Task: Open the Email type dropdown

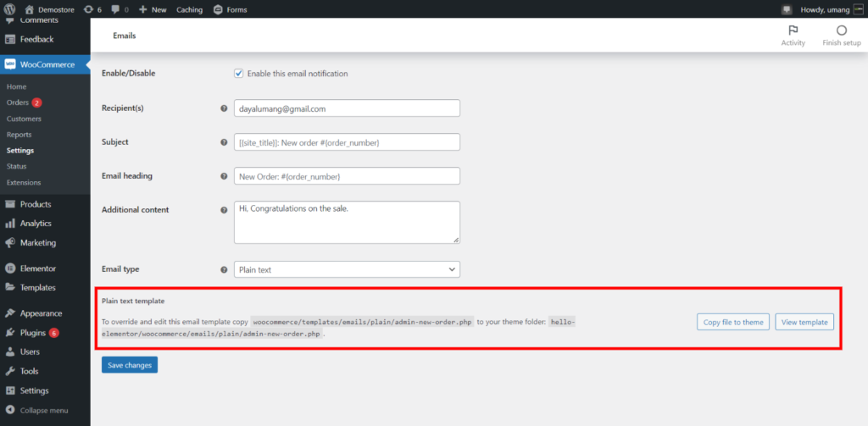Action: (x=347, y=269)
